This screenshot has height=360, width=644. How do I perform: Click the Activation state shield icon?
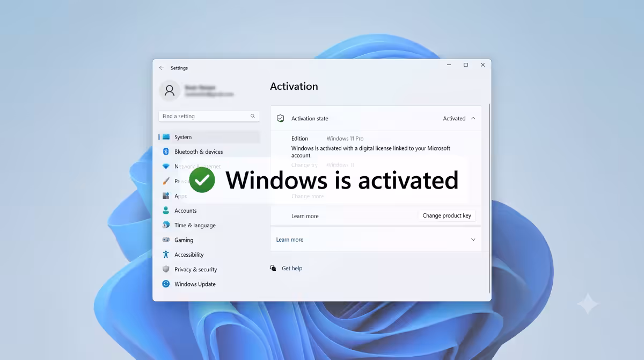280,118
